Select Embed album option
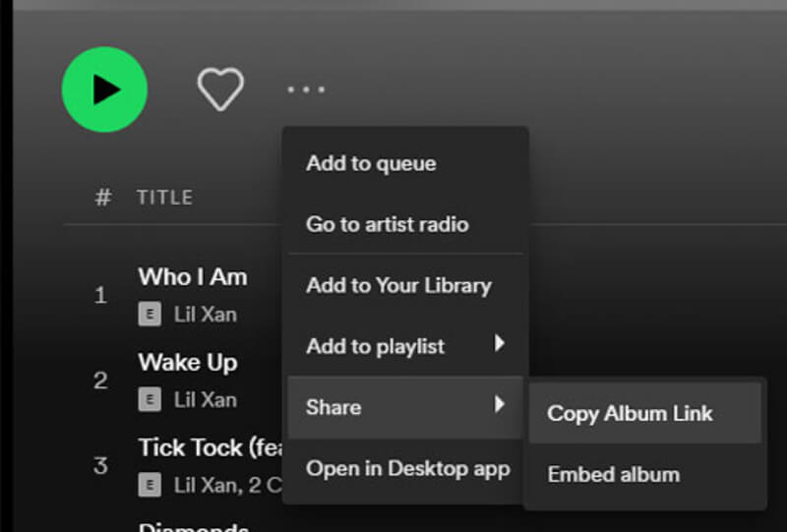The image size is (787, 532). 613,474
